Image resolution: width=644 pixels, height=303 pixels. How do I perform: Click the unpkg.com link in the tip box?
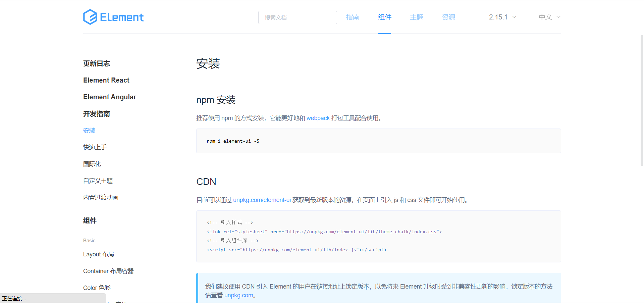click(238, 295)
